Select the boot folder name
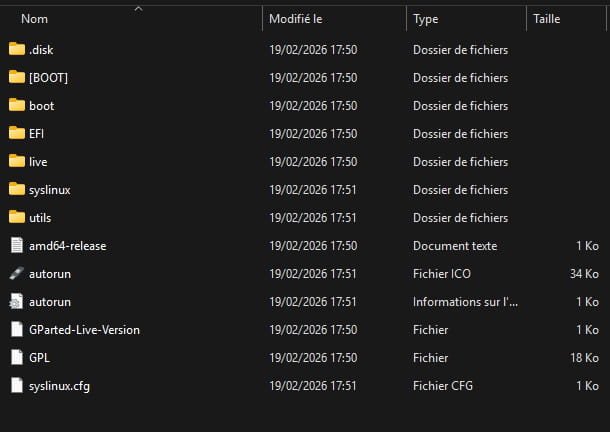 point(42,105)
